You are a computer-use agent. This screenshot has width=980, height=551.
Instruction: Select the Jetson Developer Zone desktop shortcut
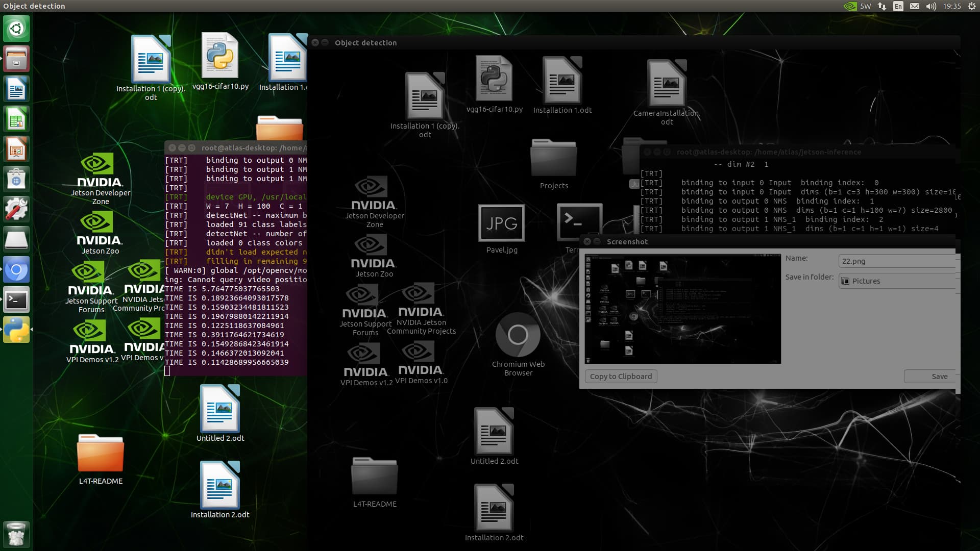click(x=100, y=179)
